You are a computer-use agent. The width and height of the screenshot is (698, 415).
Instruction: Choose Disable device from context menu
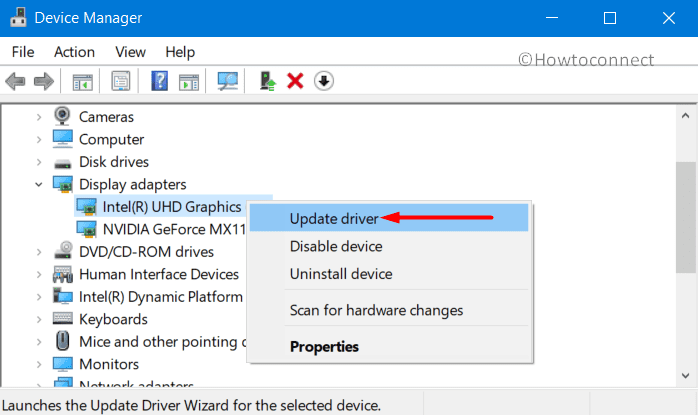click(x=389, y=246)
